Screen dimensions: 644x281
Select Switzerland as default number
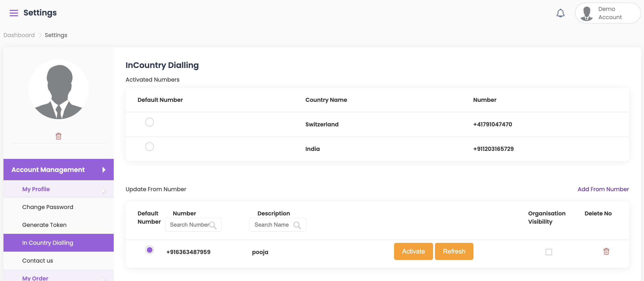150,122
